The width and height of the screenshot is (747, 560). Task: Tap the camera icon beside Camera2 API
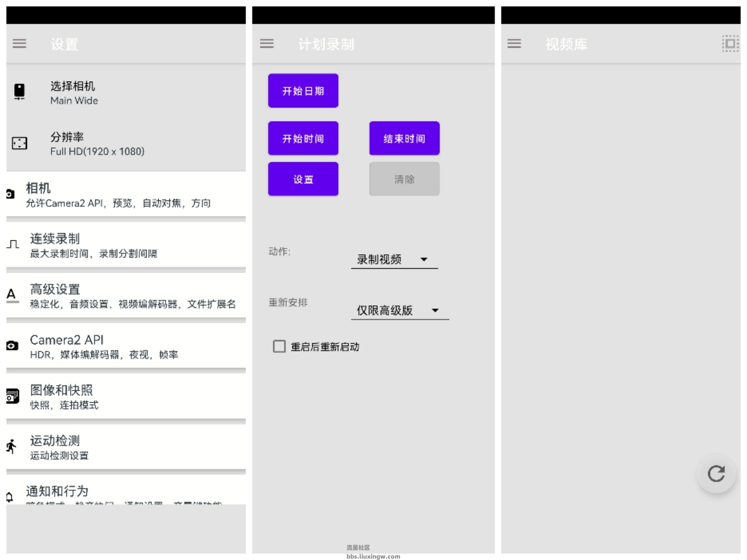click(12, 345)
